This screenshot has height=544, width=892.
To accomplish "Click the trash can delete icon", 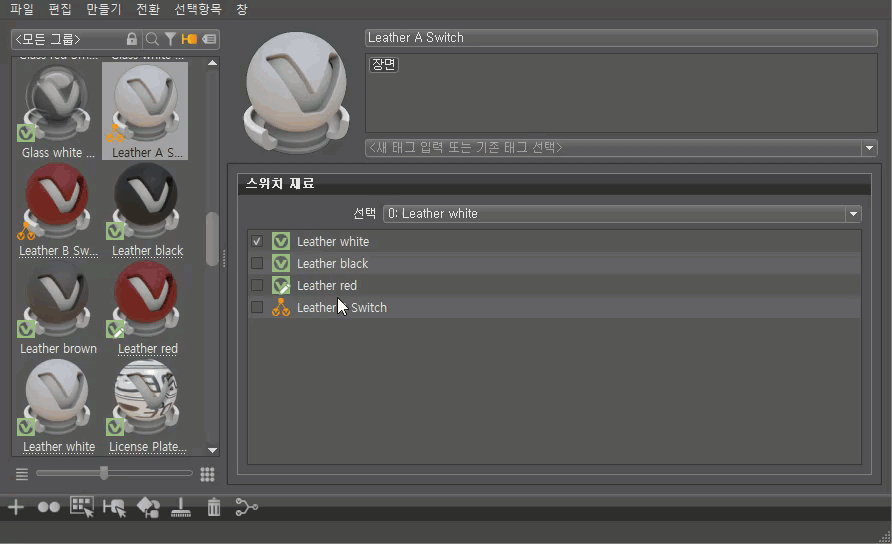I will coord(214,507).
